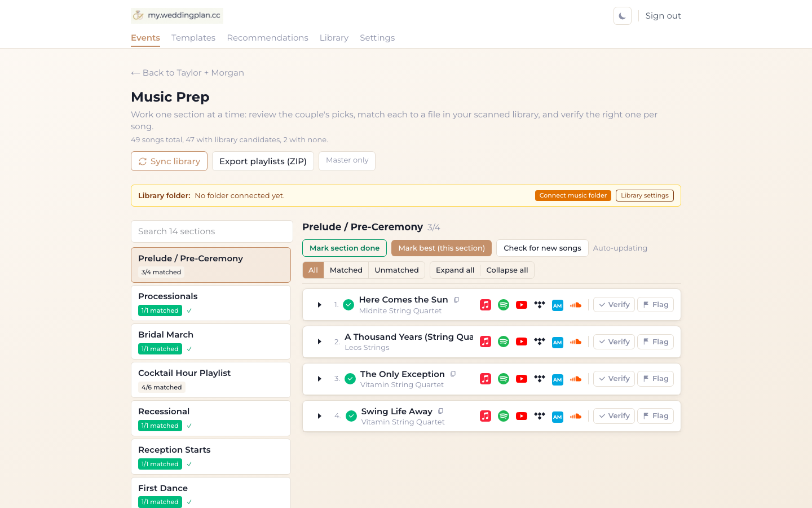Expand the Here Comes the Sun row
The height and width of the screenshot is (508, 812).
pos(320,305)
